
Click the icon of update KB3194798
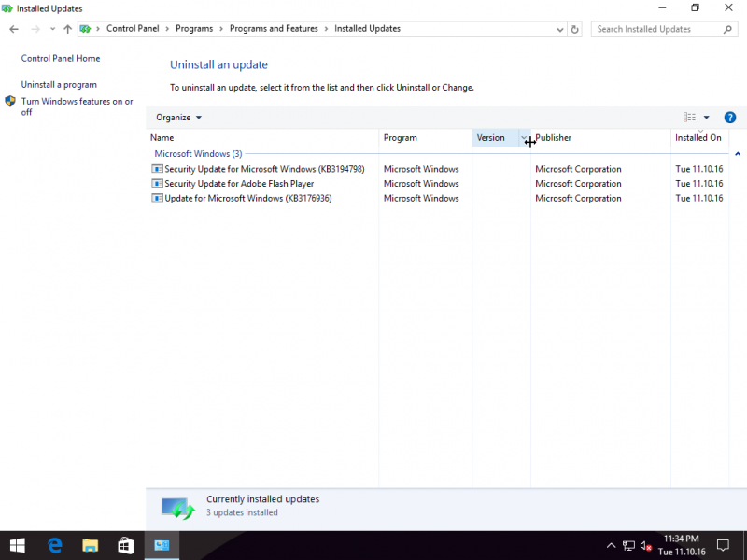pos(157,169)
